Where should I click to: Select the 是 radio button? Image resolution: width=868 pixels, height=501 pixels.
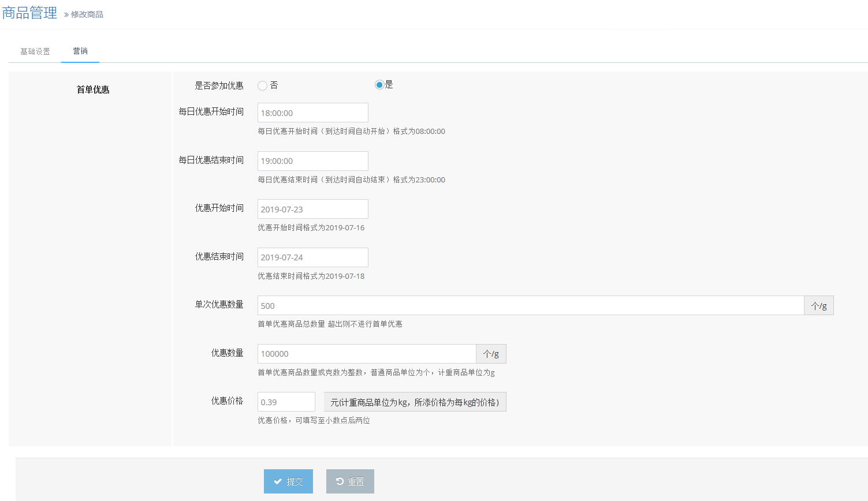pyautogui.click(x=379, y=85)
